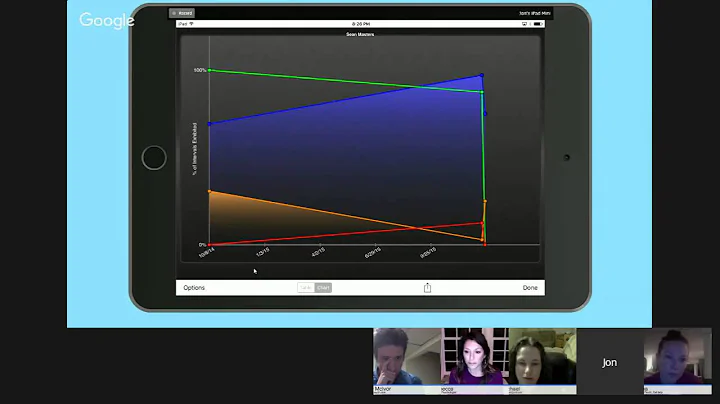Click 0% y-axis label
This screenshot has width=720, height=404.
(x=202, y=245)
